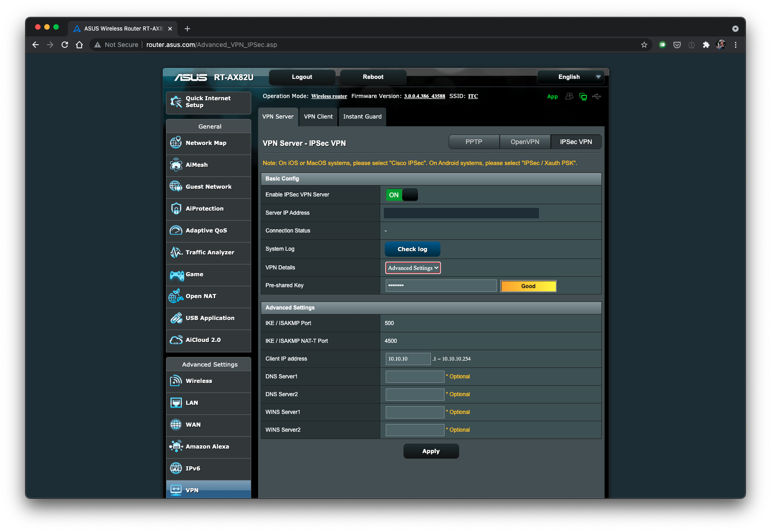
Task: Switch to the VPN Client tab
Action: pyautogui.click(x=318, y=117)
